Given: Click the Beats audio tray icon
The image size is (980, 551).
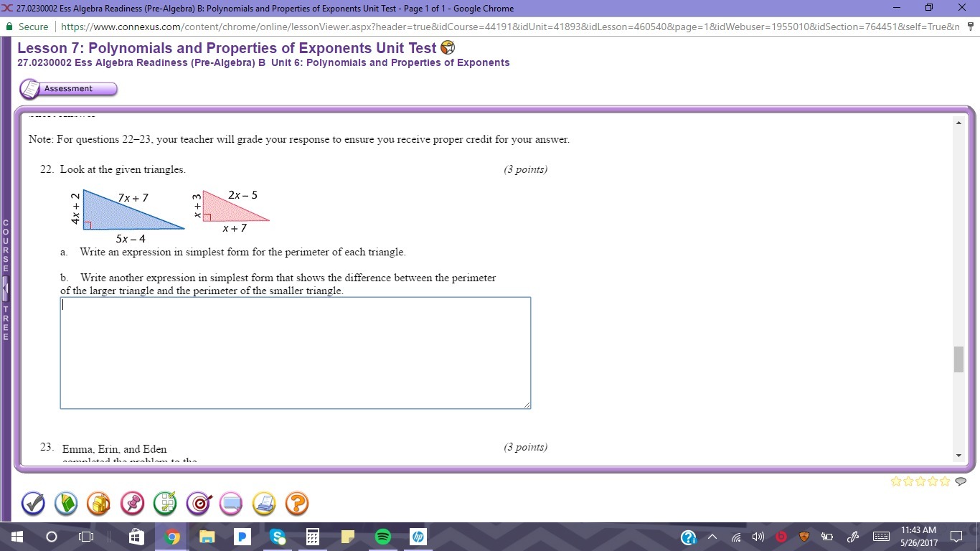Looking at the screenshot, I should (x=781, y=537).
